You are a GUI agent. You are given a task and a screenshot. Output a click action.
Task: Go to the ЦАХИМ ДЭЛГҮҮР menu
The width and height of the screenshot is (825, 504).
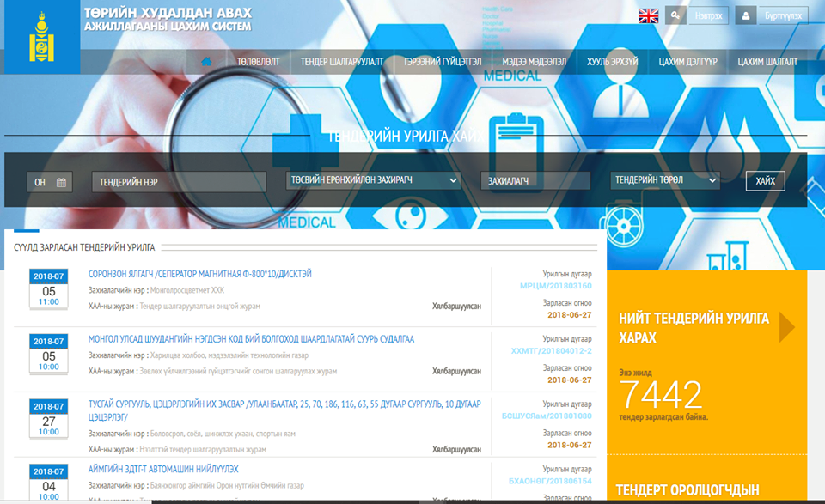point(687,62)
